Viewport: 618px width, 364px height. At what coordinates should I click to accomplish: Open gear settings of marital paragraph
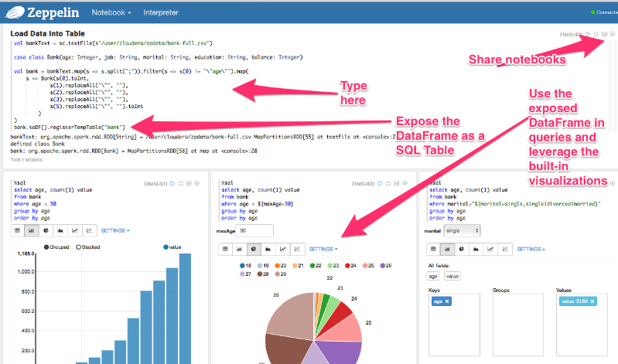613,183
